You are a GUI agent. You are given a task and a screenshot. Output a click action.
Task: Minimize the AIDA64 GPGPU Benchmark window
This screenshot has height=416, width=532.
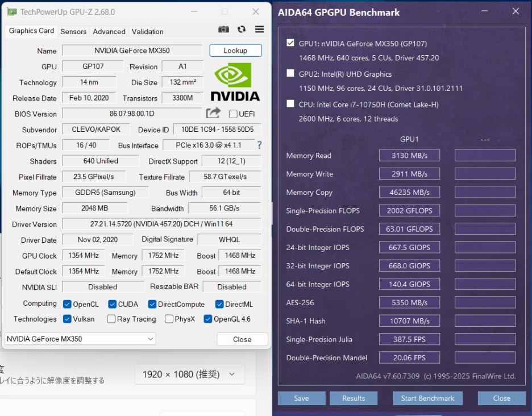(484, 11)
